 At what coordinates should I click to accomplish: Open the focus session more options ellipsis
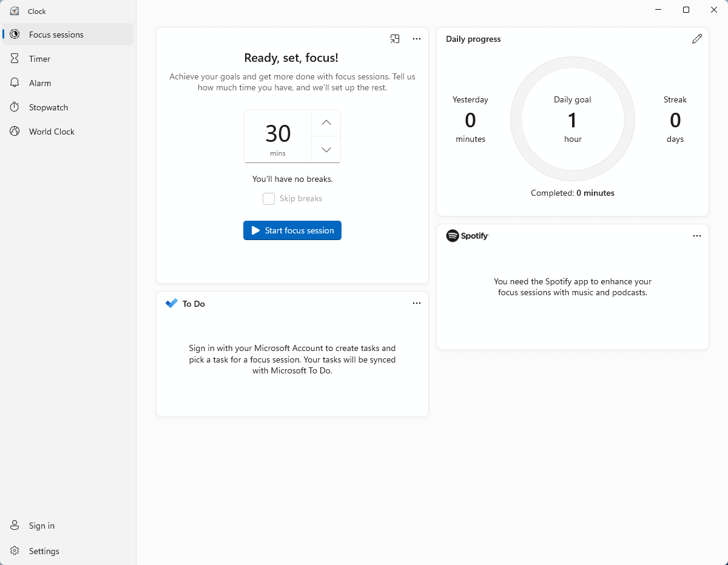click(417, 39)
